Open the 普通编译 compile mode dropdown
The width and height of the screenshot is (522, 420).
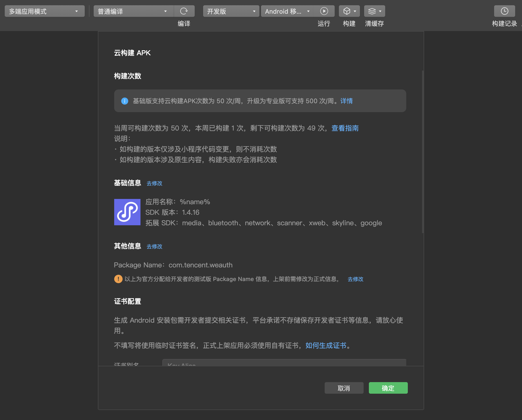point(133,11)
